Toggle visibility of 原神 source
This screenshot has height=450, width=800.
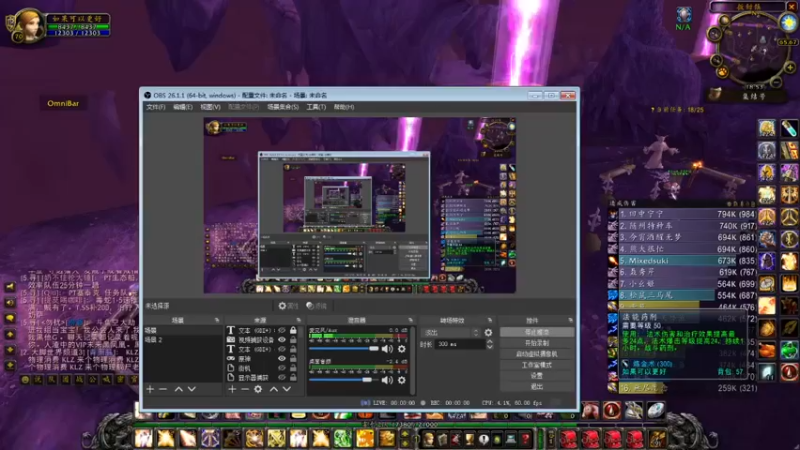click(x=282, y=359)
